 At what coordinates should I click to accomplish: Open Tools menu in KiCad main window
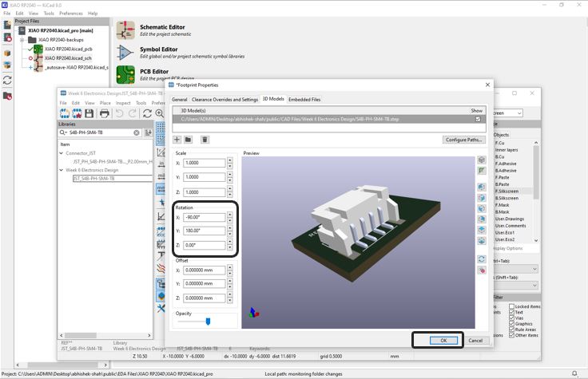click(49, 13)
